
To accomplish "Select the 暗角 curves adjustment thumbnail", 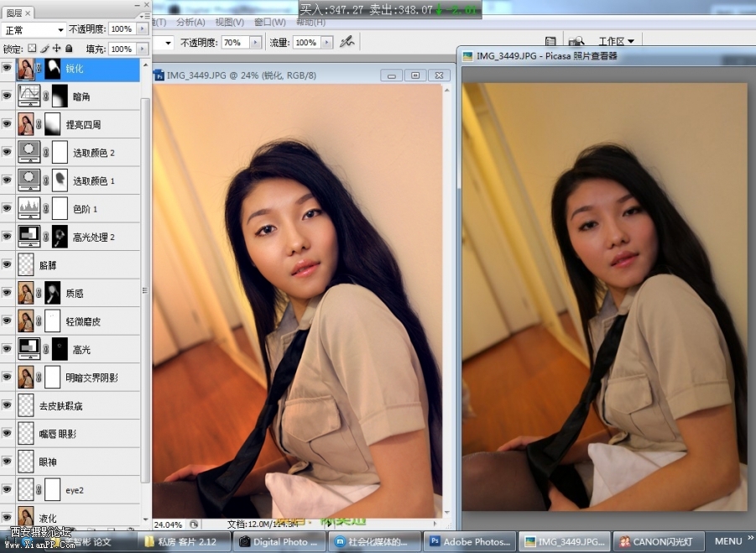I will click(29, 97).
